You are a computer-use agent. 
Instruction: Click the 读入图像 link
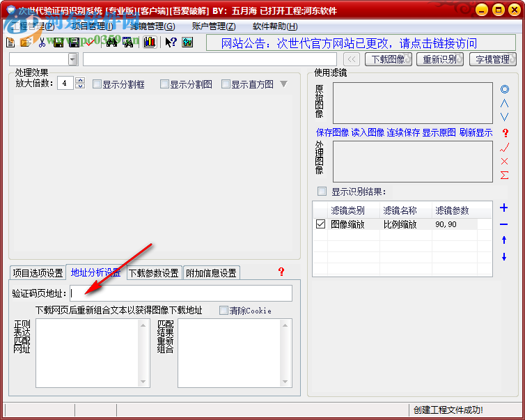coord(368,132)
